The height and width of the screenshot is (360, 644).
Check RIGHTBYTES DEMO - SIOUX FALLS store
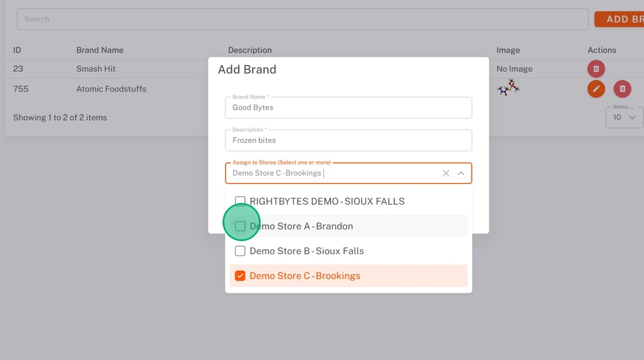pos(240,201)
